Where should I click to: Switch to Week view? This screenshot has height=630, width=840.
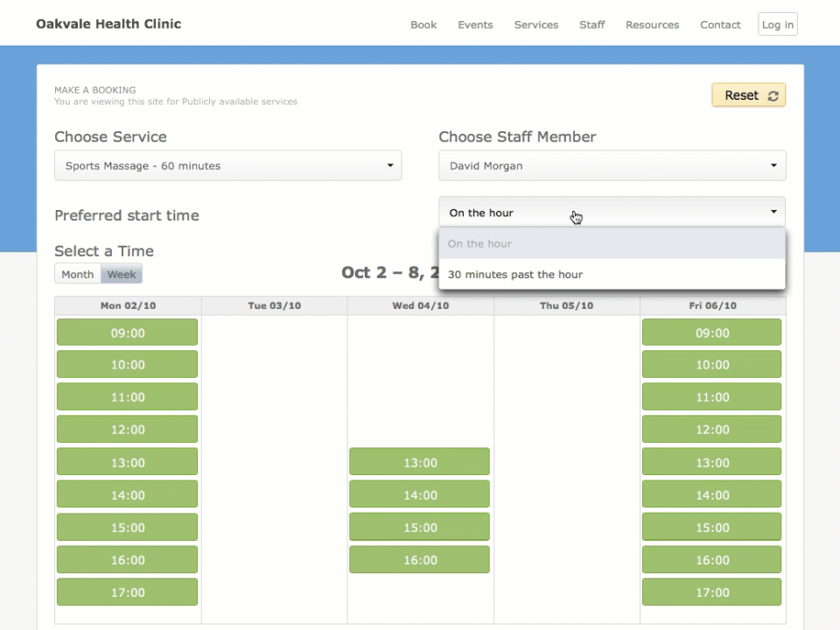coord(122,274)
